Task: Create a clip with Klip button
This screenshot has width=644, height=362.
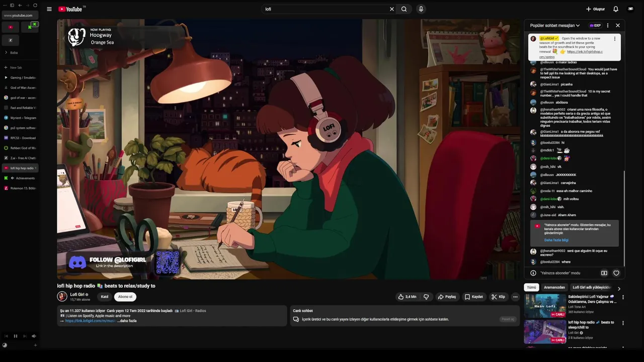Action: click(498, 297)
